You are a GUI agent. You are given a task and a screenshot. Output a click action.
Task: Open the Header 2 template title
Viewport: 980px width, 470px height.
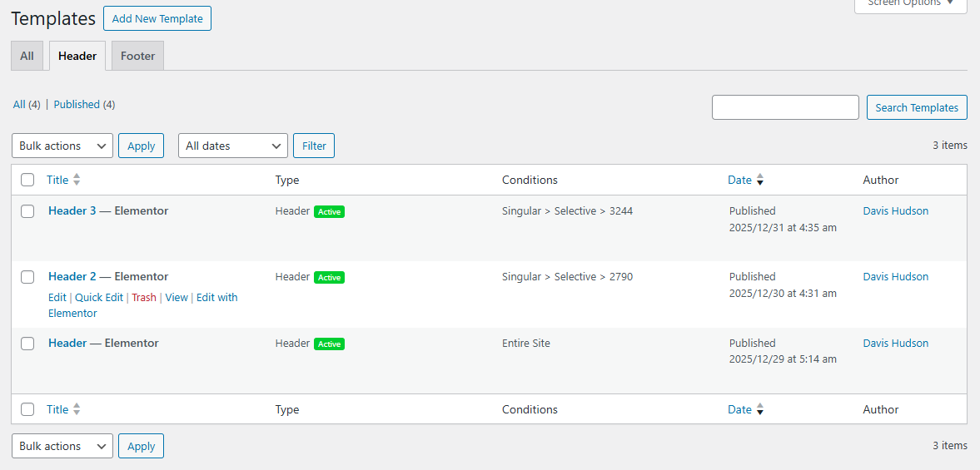tap(72, 276)
